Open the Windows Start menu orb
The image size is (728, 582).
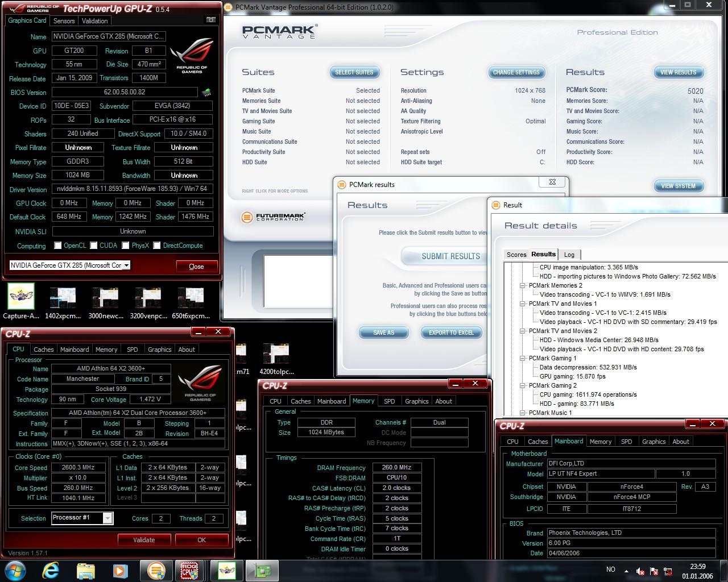pyautogui.click(x=15, y=570)
